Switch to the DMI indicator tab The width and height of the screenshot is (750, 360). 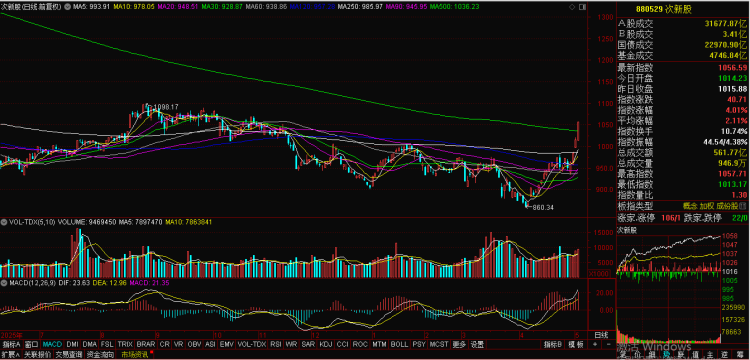click(72, 344)
